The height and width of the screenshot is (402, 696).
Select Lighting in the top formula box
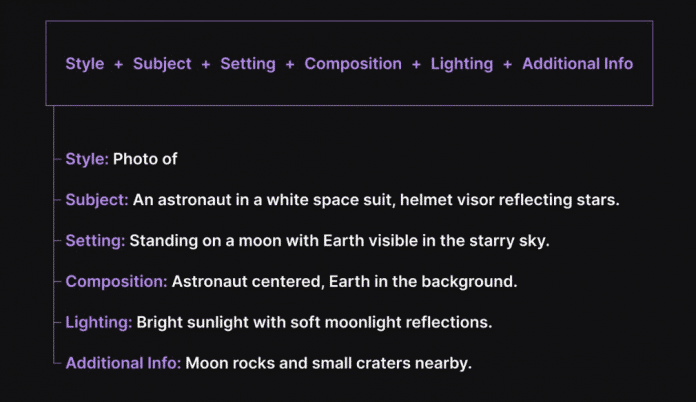click(462, 64)
